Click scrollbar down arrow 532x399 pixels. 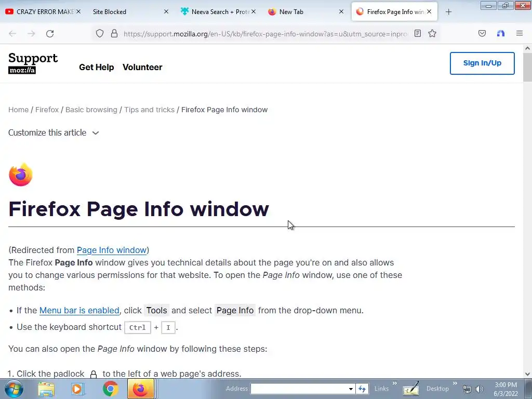coord(528,374)
